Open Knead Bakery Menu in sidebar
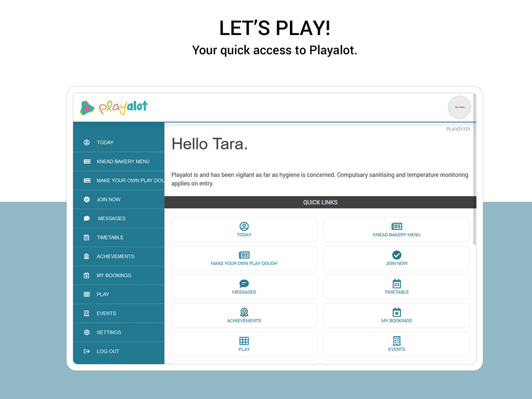532x399 pixels. tap(122, 162)
